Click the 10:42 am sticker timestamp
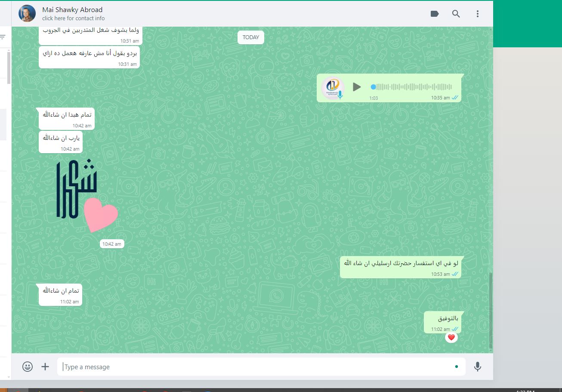Viewport: 562px width, 392px height. 112,244
